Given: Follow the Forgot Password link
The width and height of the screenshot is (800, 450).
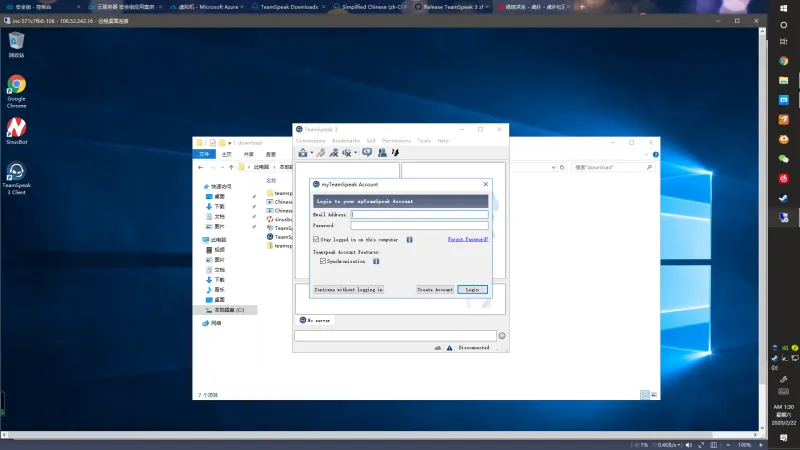Looking at the screenshot, I should [468, 239].
